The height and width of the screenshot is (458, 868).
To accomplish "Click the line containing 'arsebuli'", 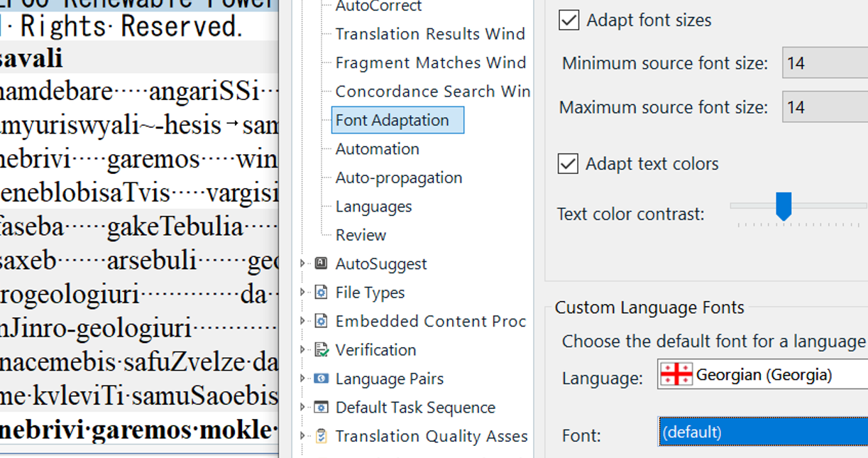I will tap(139, 261).
